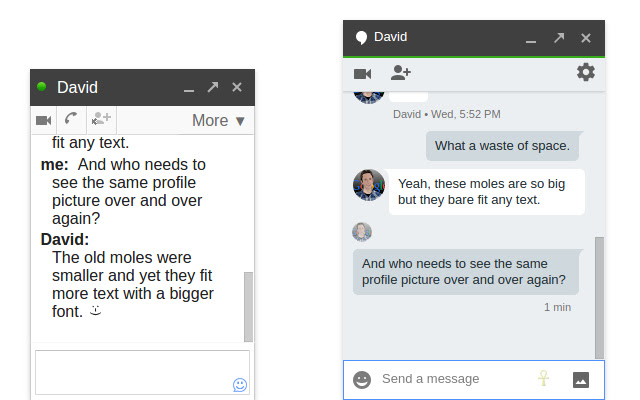Pop out the new Hangouts window
This screenshot has width=640, height=400.
pyautogui.click(x=559, y=38)
